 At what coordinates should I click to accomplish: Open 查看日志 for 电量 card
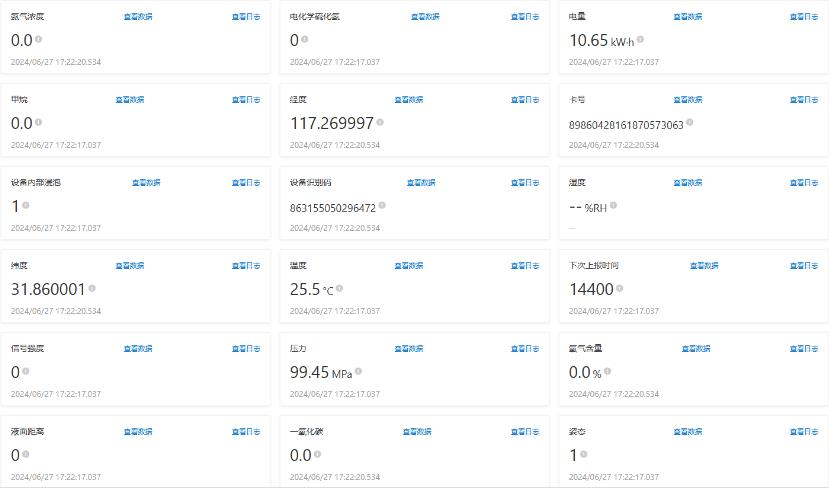point(804,17)
